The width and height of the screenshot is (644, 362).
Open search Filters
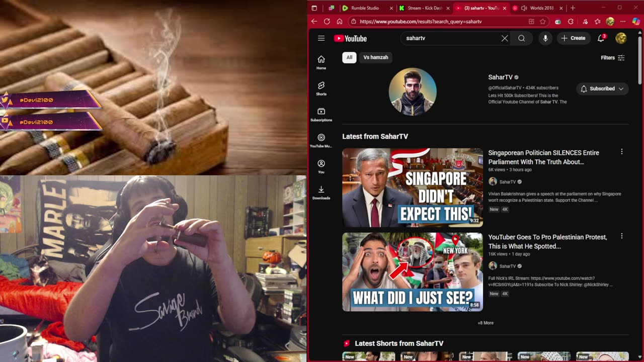click(x=612, y=58)
